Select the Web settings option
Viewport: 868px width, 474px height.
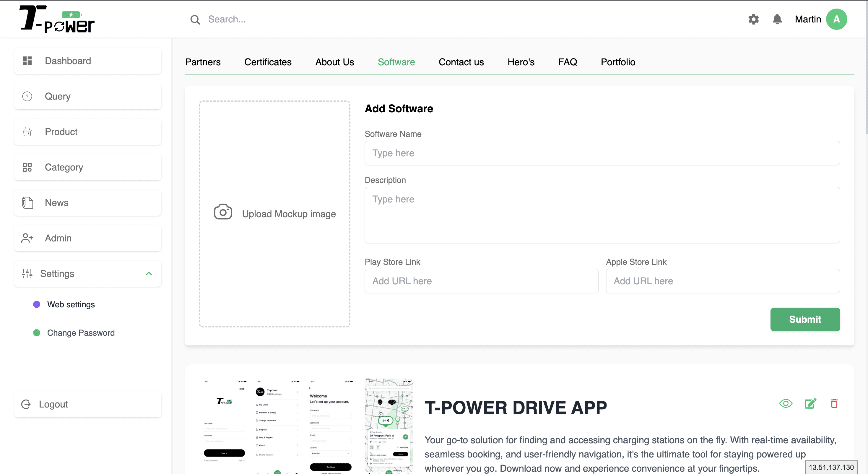click(x=71, y=304)
